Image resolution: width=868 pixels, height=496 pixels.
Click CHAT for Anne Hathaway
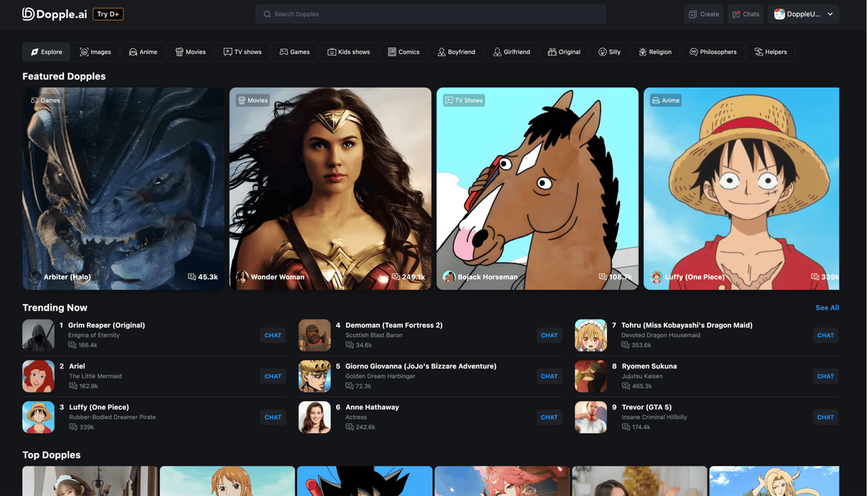550,417
